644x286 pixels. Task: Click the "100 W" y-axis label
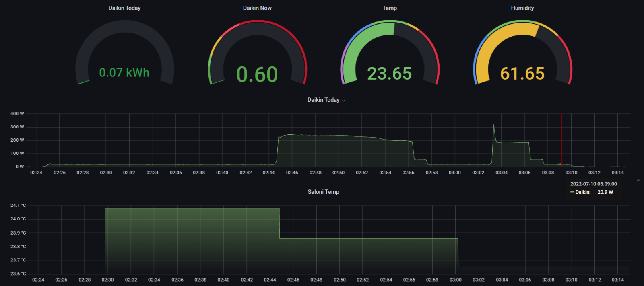click(17, 154)
